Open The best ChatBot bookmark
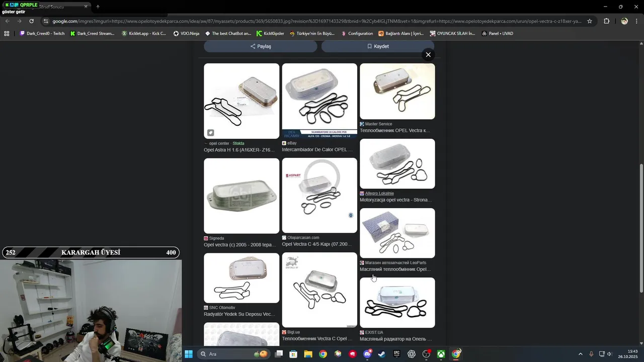Screen dimensions: 644x362 pyautogui.click(x=228, y=34)
